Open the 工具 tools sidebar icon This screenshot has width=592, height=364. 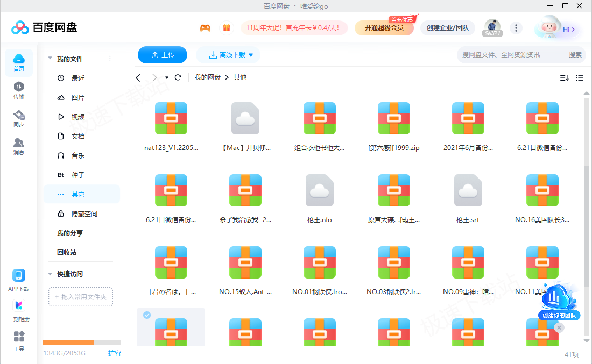tap(19, 341)
